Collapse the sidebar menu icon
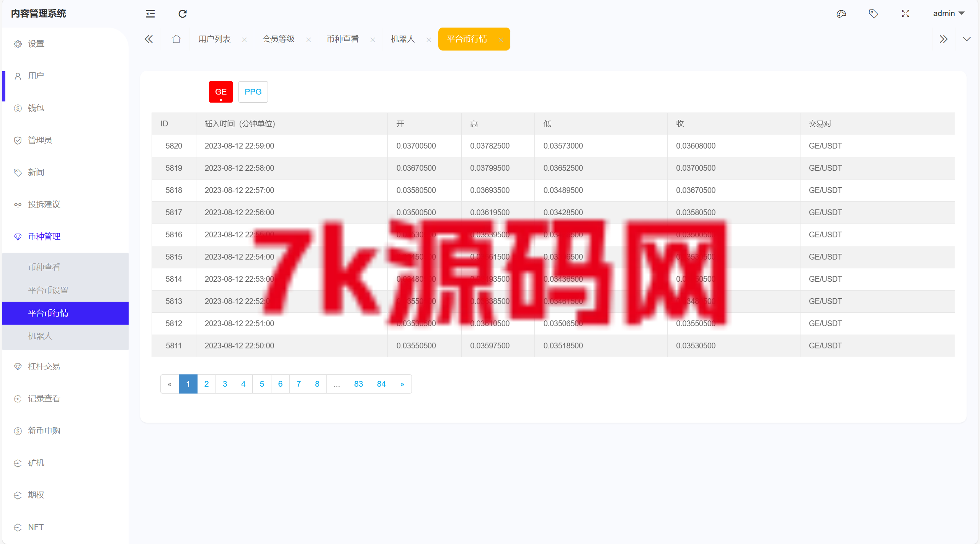The image size is (980, 544). [150, 14]
